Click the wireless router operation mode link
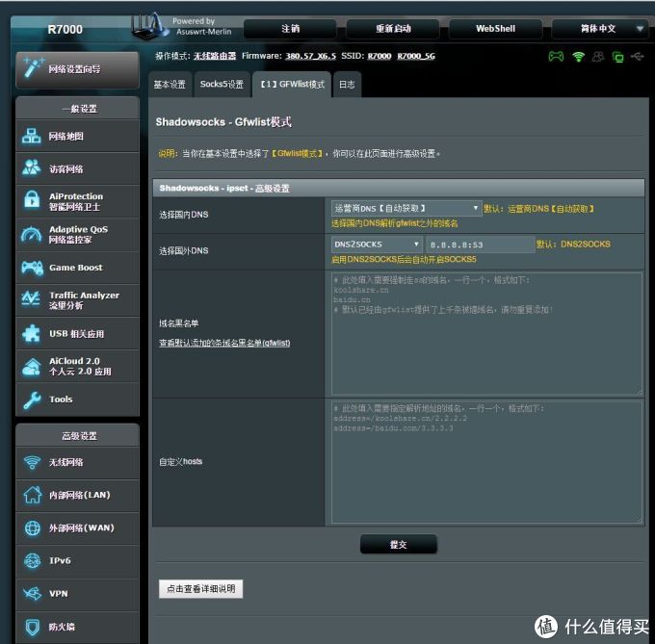 pyautogui.click(x=214, y=56)
